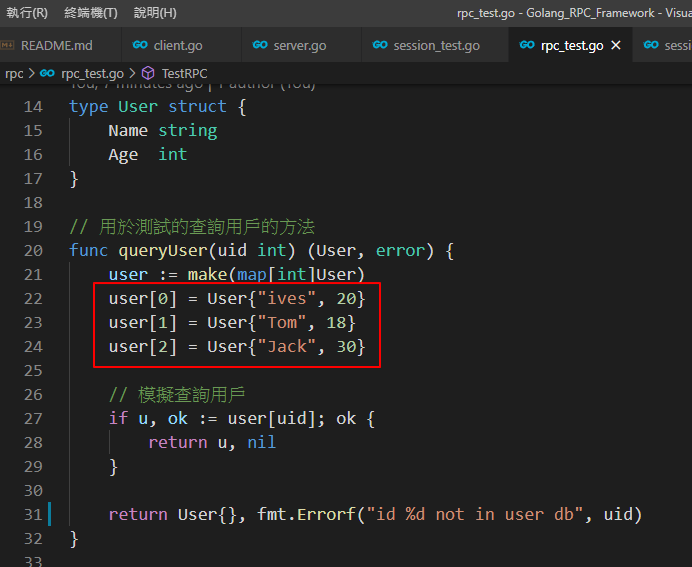The width and height of the screenshot is (692, 567).
Task: Click the string "id %d not in user db"
Action: 474,514
